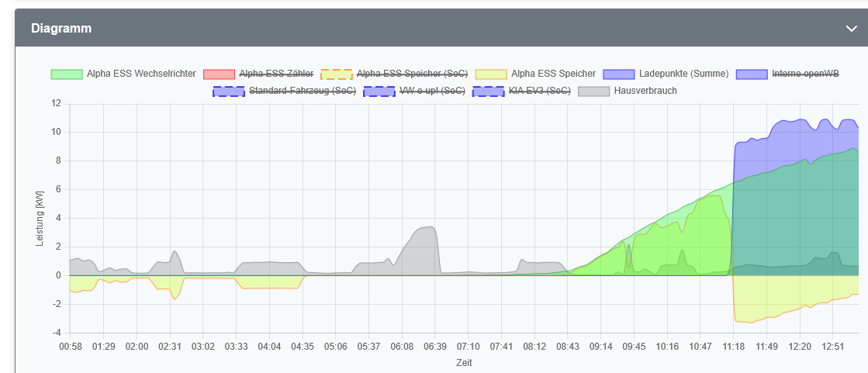The image size is (868, 373).
Task: Click the 11:18 time axis label
Action: click(x=733, y=347)
